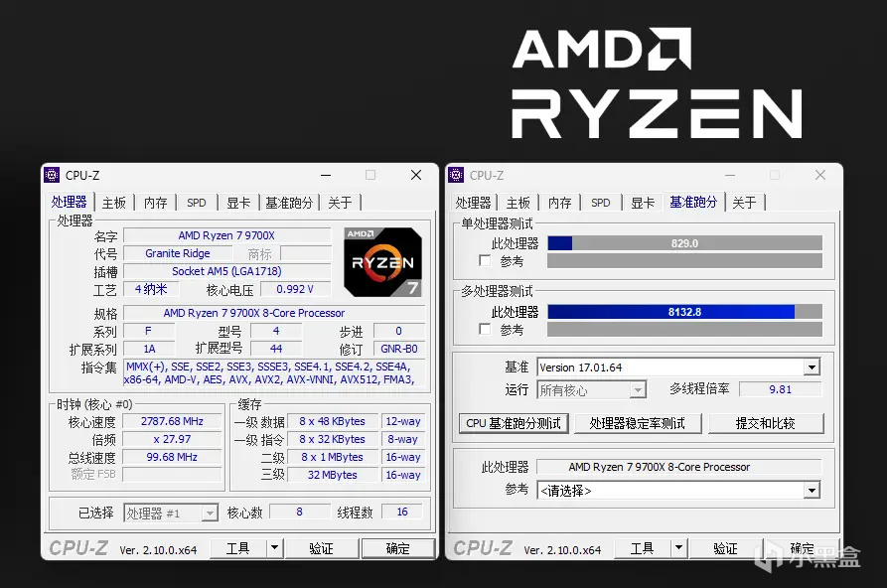The height and width of the screenshot is (588, 887).
Task: Open 关于 tab in right window
Action: click(x=744, y=203)
